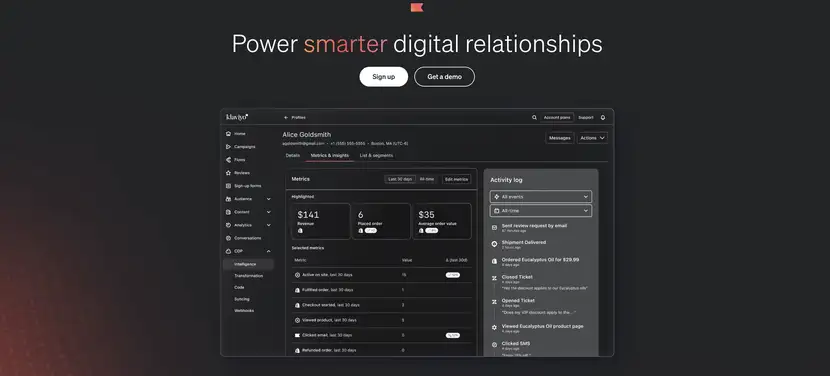The height and width of the screenshot is (376, 830).
Task: Click the Conversations icon in sidebar
Action: click(228, 238)
